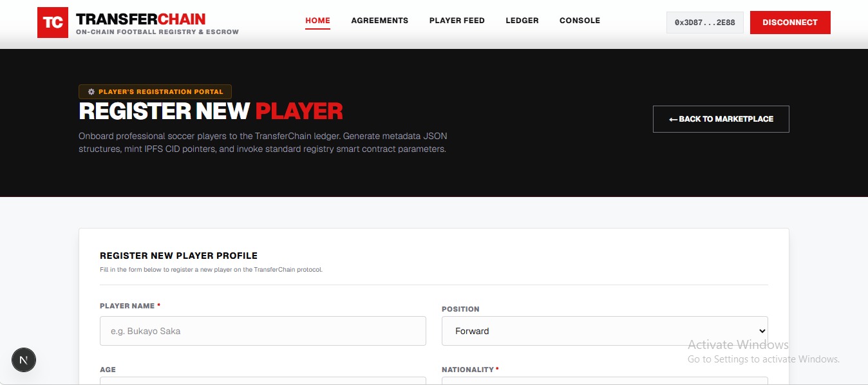This screenshot has height=385, width=868.
Task: Focus the Player Name input field
Action: coord(263,331)
